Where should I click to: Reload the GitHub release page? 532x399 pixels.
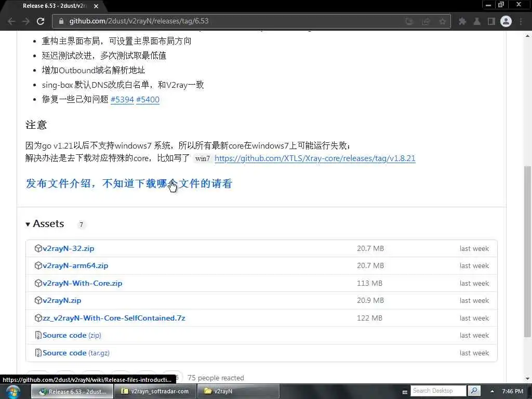pyautogui.click(x=41, y=21)
